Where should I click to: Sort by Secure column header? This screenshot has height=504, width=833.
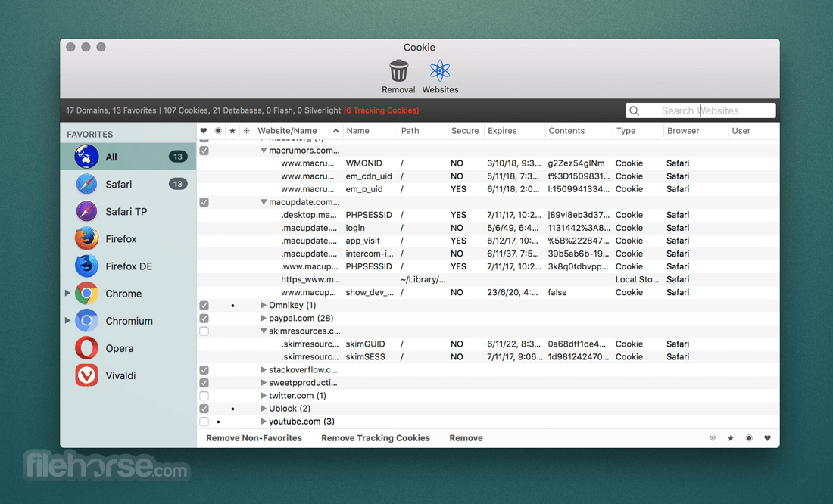(x=465, y=131)
